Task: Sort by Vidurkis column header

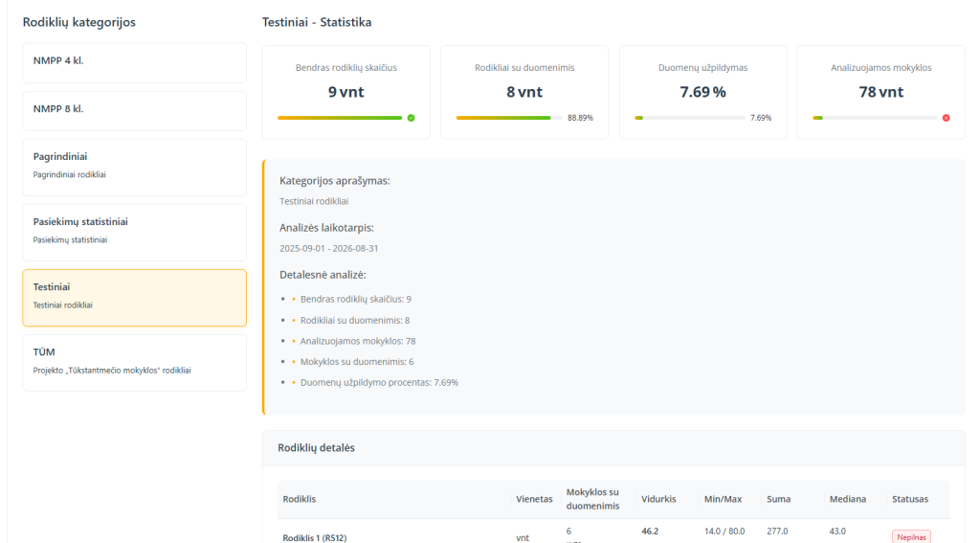Action: tap(658, 499)
